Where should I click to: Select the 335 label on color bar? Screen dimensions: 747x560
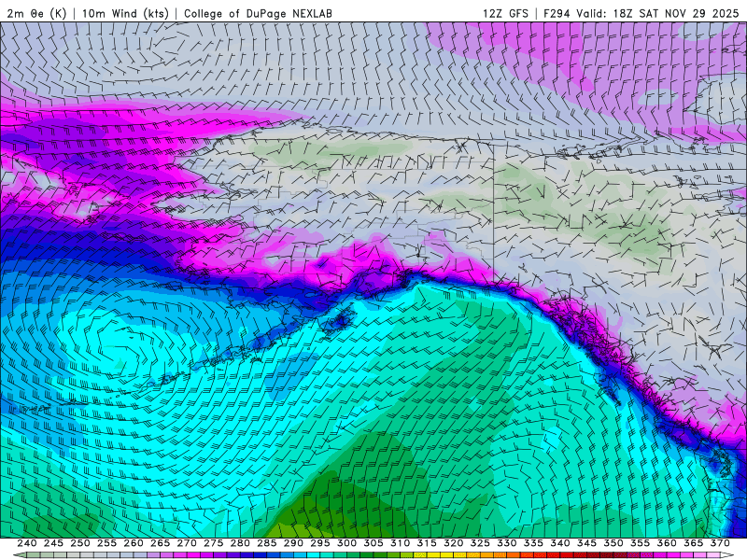point(533,543)
